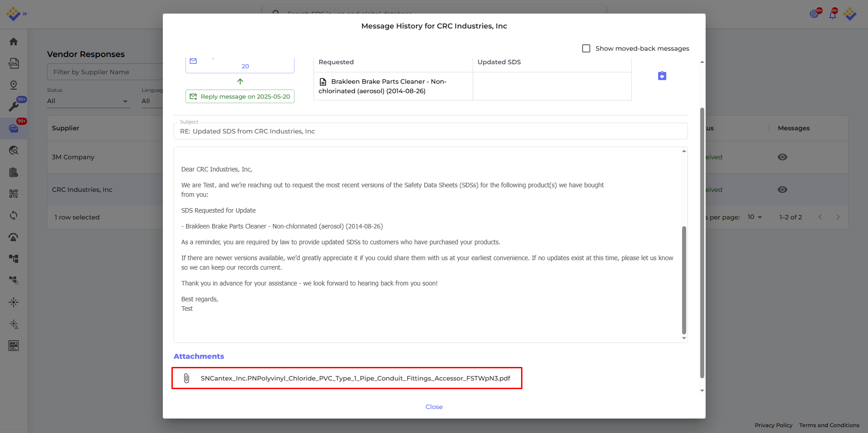The width and height of the screenshot is (868, 433).
Task: Open the monitor chart sidebar icon
Action: 14,346
